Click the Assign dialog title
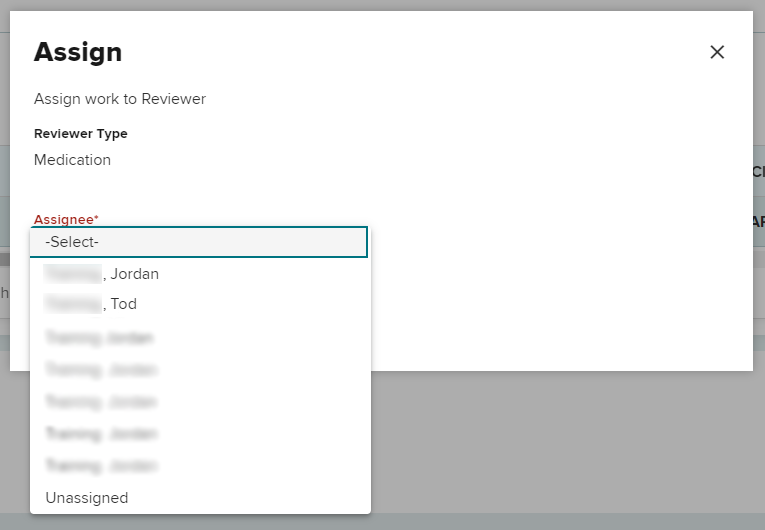The image size is (765, 530). pos(78,52)
